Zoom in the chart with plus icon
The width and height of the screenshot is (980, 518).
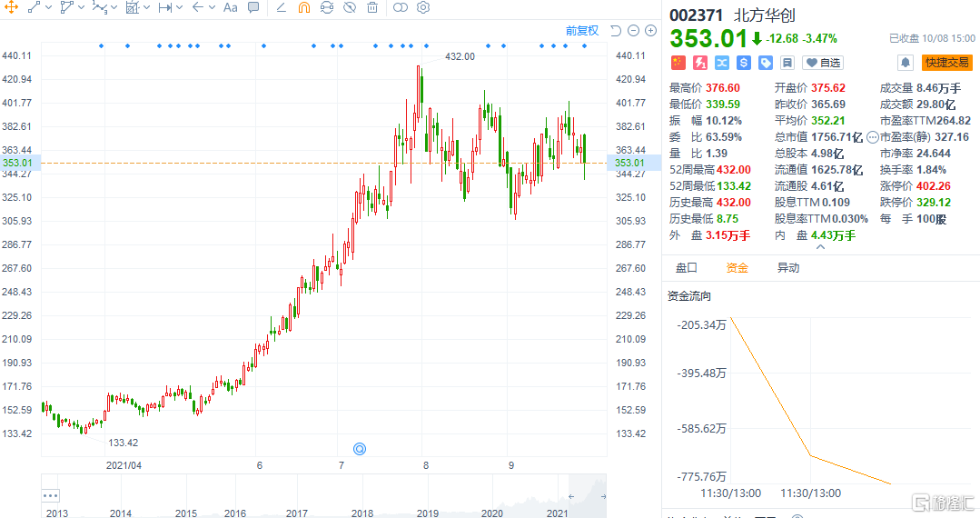coord(650,30)
